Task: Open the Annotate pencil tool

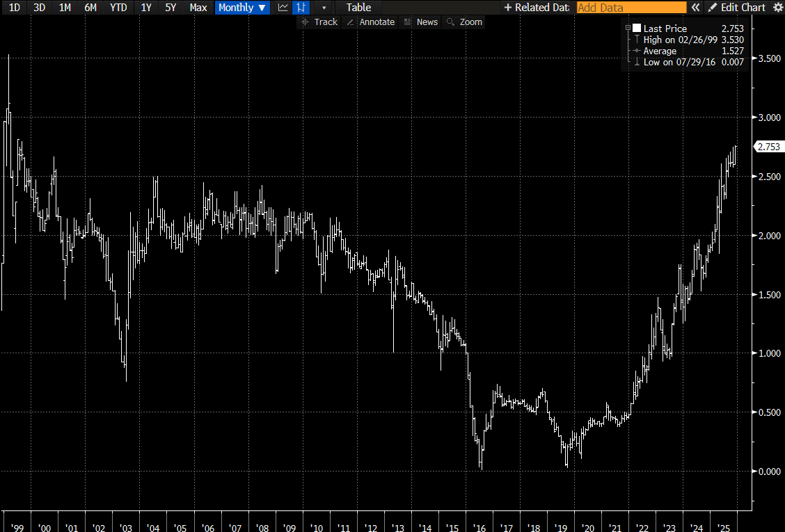Action: [x=370, y=22]
